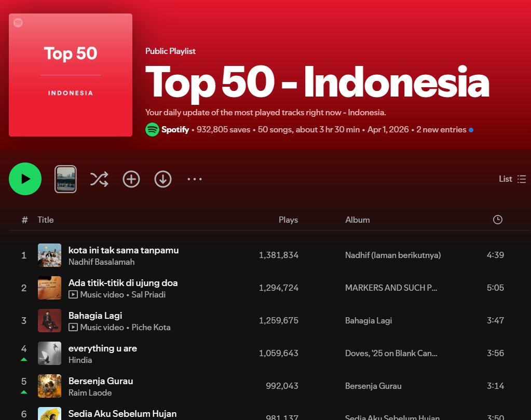Click the preview thumbnail beside play button
Screen dimensions: 531x420
pos(65,179)
